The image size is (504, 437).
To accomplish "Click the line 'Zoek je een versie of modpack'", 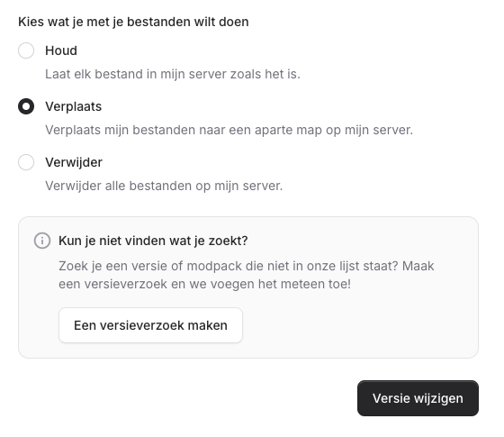I will pyautogui.click(x=247, y=266).
